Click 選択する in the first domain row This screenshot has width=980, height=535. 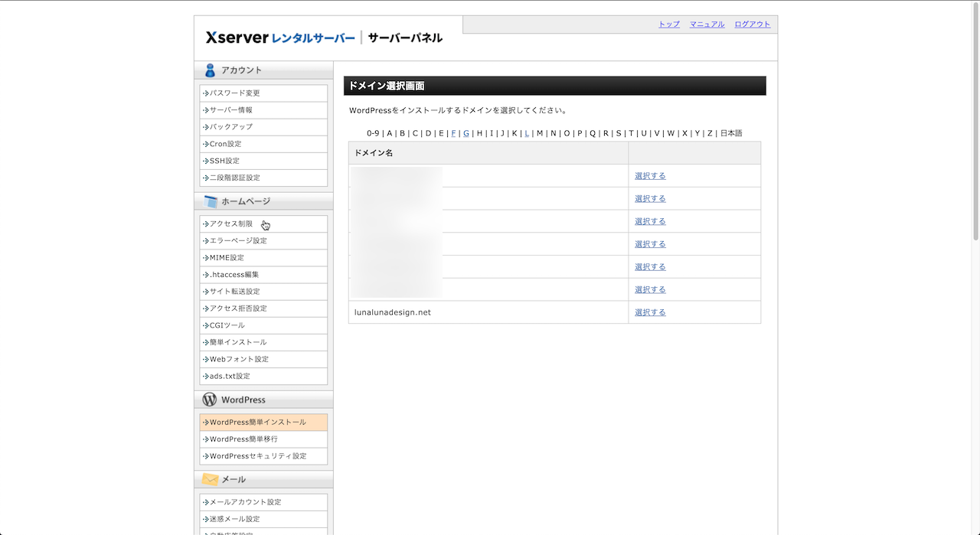(x=650, y=176)
